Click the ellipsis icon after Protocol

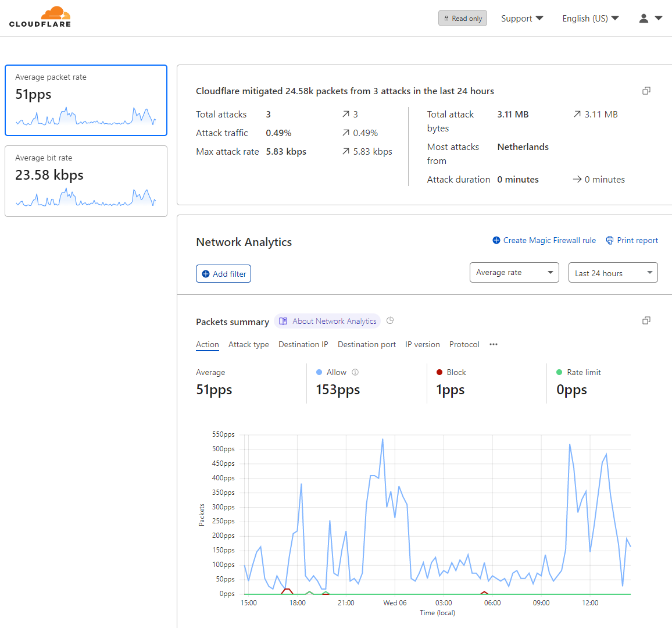(493, 344)
